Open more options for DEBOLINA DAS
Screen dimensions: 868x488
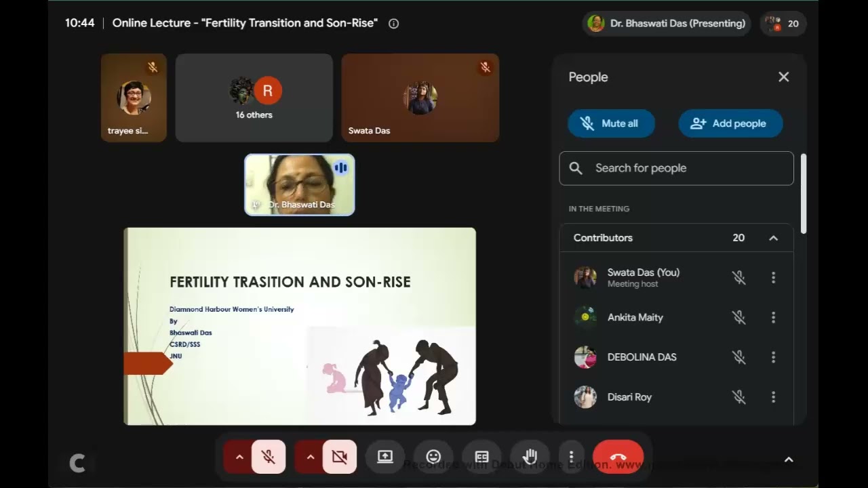[x=773, y=357]
